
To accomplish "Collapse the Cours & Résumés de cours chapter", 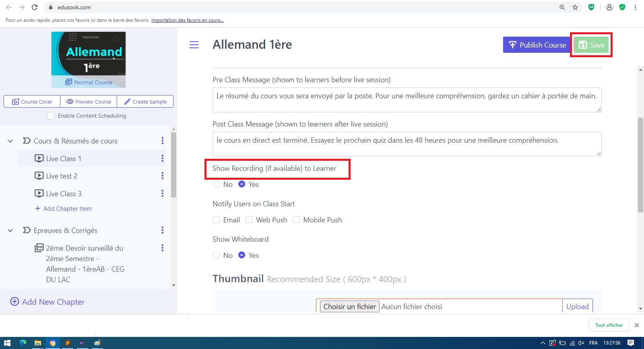I will 10,141.
